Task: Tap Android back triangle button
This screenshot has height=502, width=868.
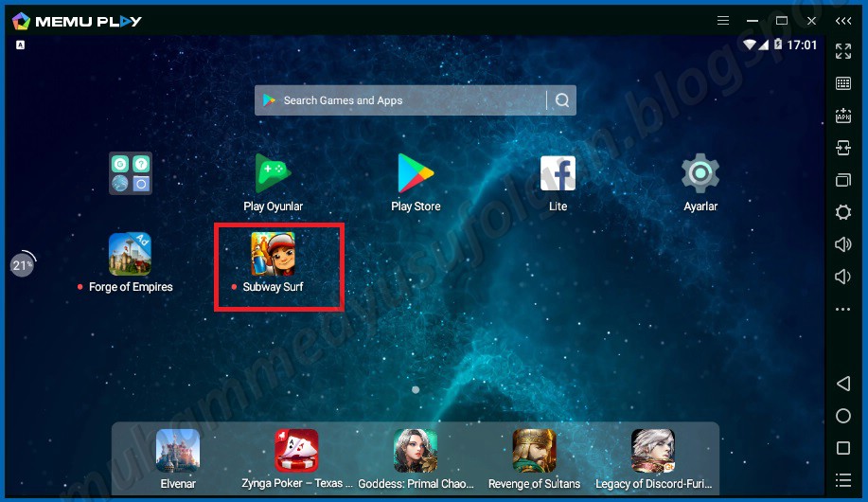Action: coord(843,384)
